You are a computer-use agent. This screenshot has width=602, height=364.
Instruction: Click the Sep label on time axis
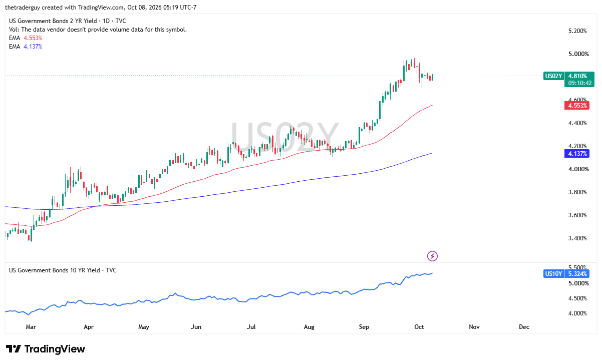pyautogui.click(x=364, y=327)
